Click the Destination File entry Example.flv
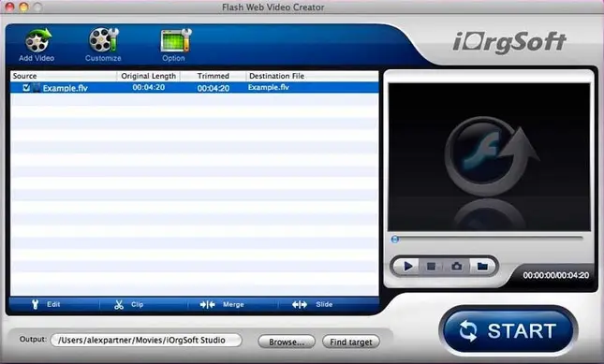604x364 pixels. coord(269,87)
